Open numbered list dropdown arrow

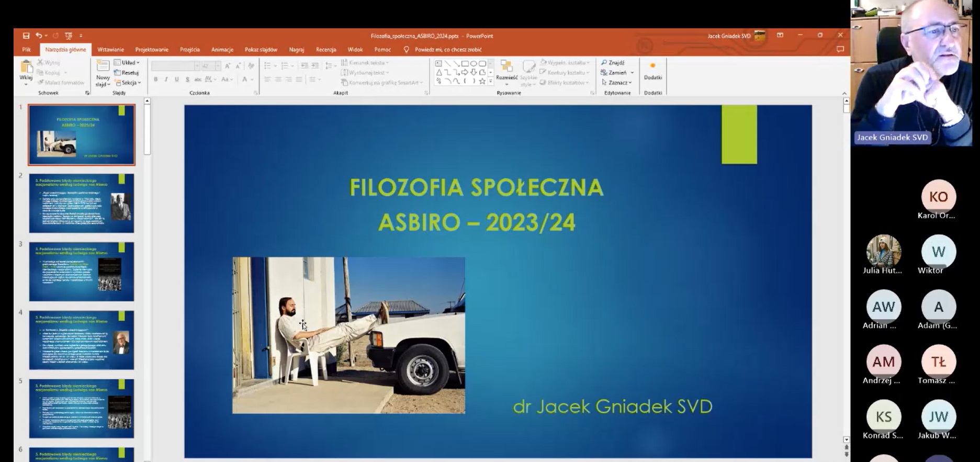click(x=292, y=66)
